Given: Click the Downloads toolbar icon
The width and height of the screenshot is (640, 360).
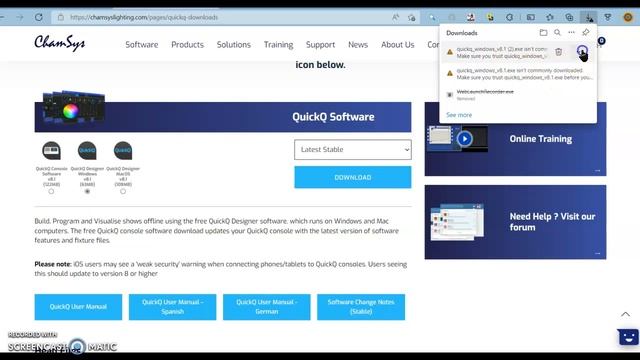Looking at the screenshot, I should [589, 17].
